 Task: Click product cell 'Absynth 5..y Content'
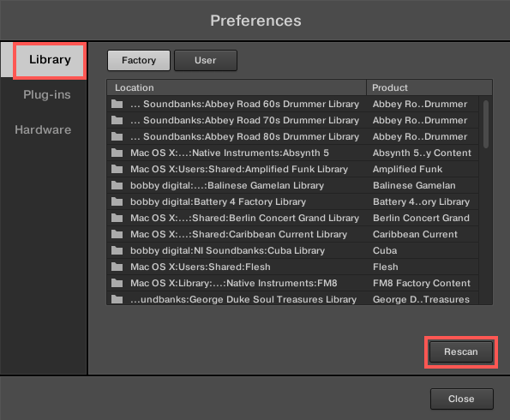click(422, 153)
